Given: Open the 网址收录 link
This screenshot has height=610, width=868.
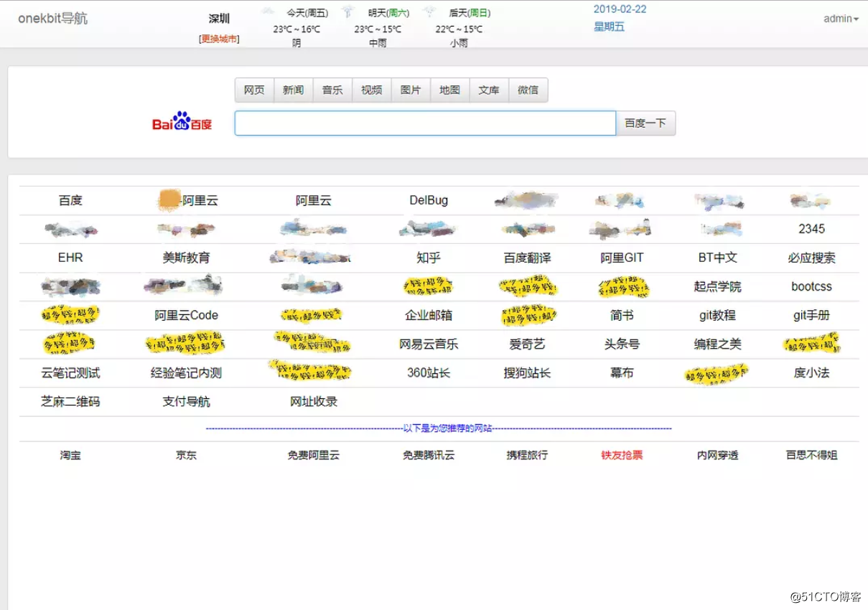Looking at the screenshot, I should (x=314, y=401).
